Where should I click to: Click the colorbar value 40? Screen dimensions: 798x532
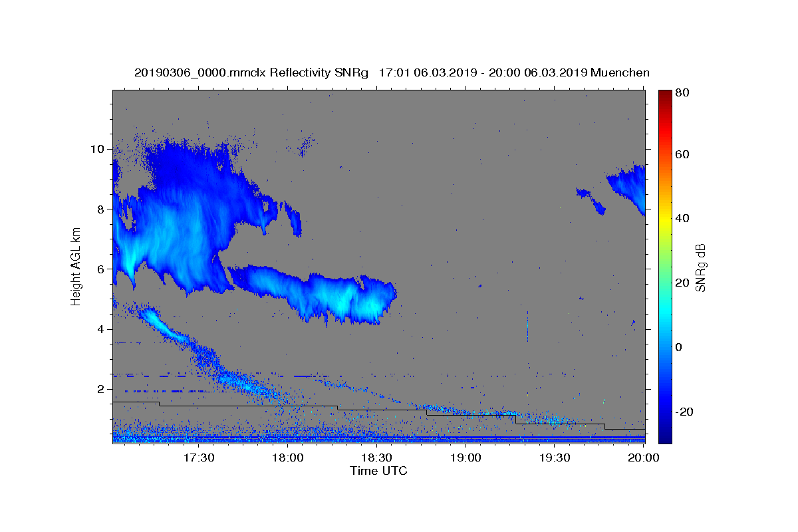(x=682, y=218)
